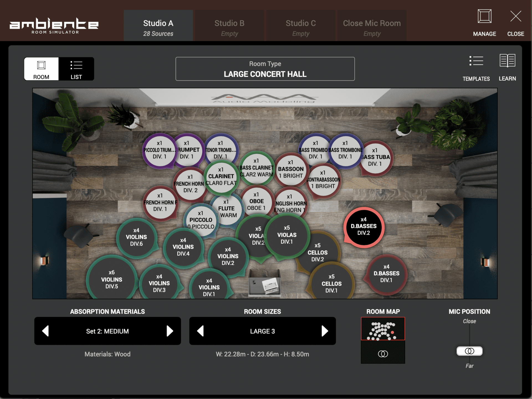Click the Materials: Wood text

pos(108,354)
